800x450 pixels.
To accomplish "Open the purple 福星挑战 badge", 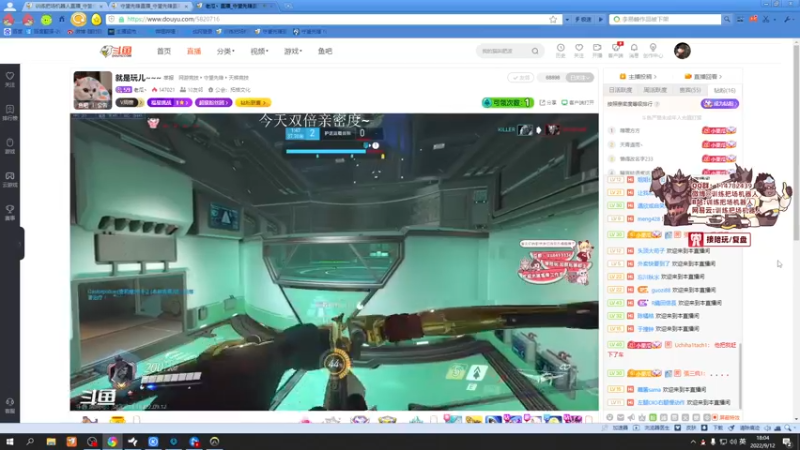I will [169, 103].
